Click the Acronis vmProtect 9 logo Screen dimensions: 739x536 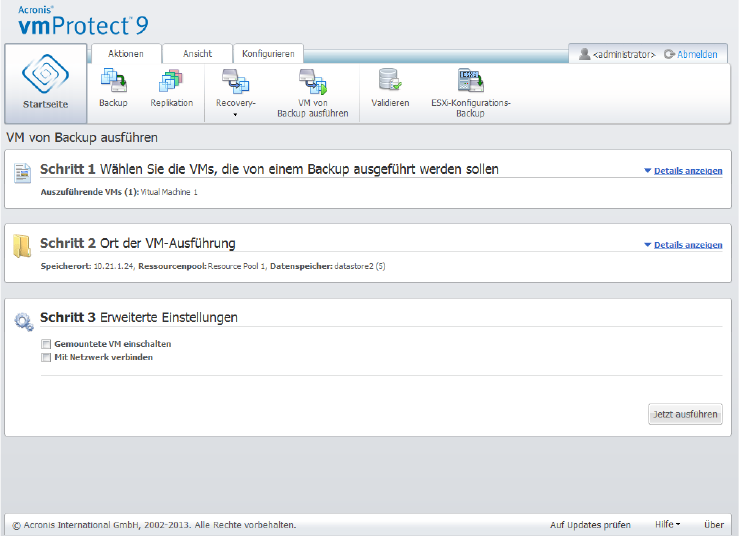point(83,21)
